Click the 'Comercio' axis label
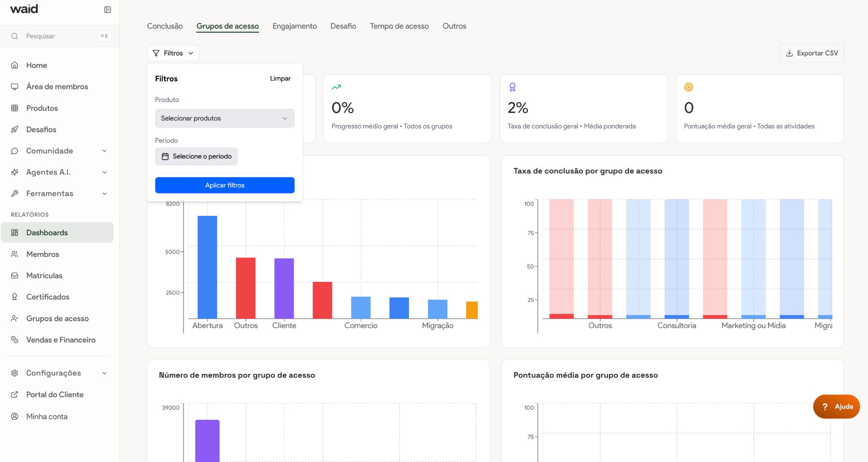Viewport: 868px width, 462px height. 361,326
